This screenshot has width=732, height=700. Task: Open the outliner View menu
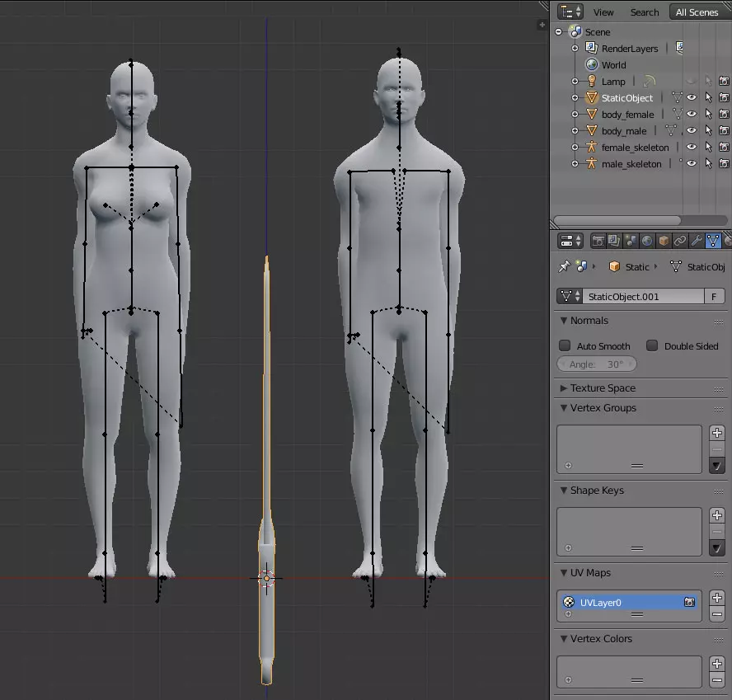pos(603,12)
